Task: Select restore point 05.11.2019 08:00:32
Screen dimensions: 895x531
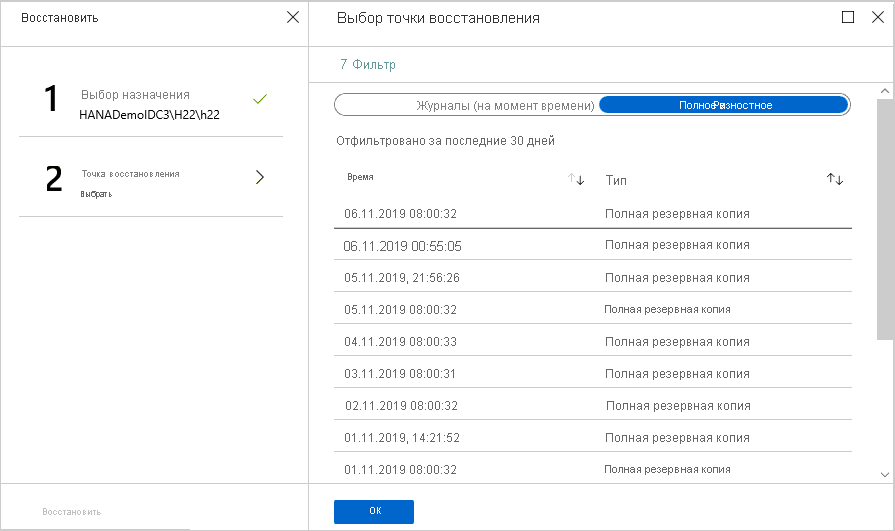Action: point(593,309)
